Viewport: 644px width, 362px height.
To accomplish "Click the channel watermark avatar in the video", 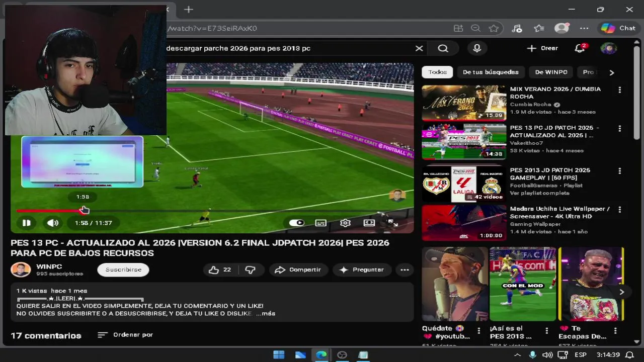I will click(397, 196).
